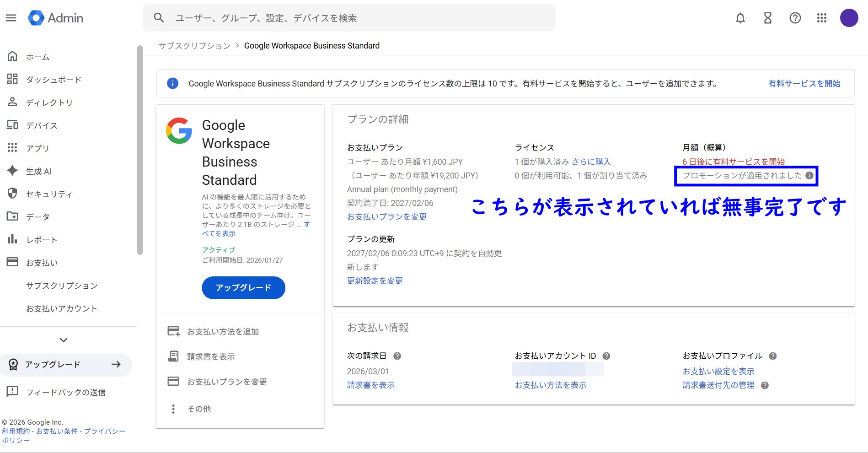This screenshot has width=868, height=453.
Task: Click the 有料サービスを開始 link
Action: click(x=804, y=83)
